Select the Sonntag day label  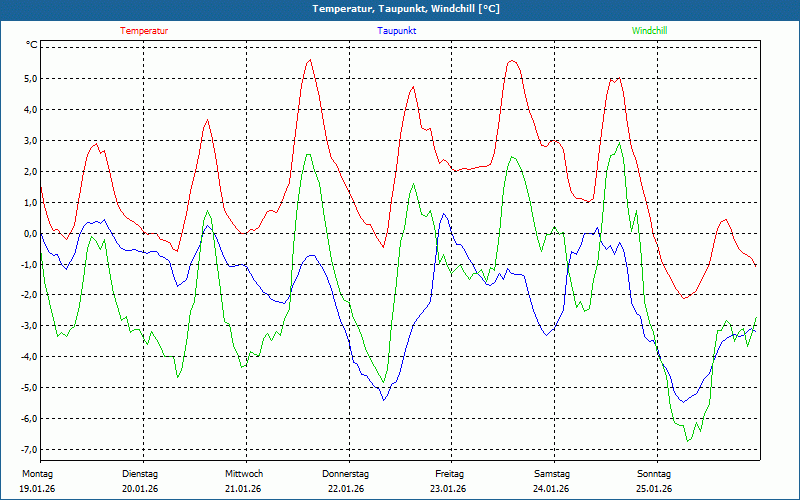pyautogui.click(x=655, y=474)
